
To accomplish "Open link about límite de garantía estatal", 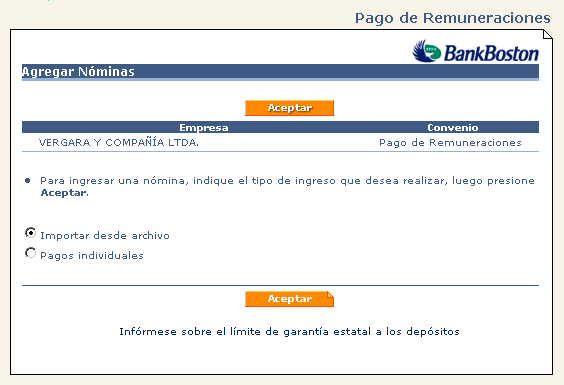I will pyautogui.click(x=289, y=331).
